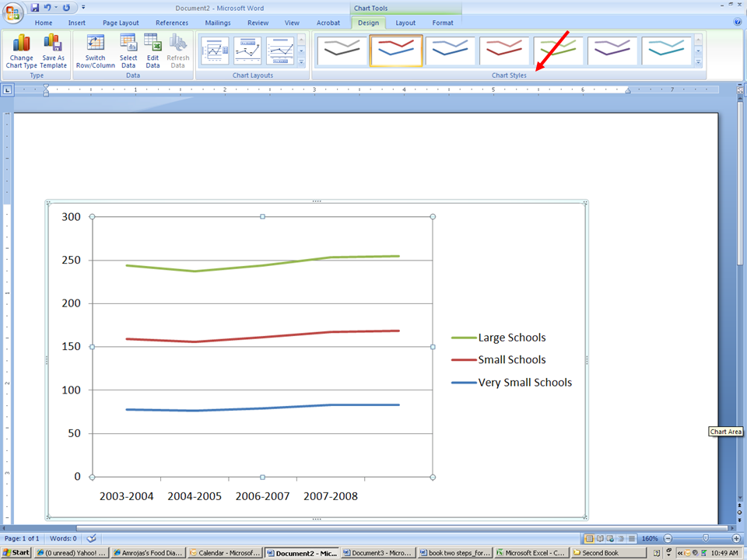Viewport: 747px width, 560px height.
Task: Save the chart as a template
Action: (x=54, y=51)
